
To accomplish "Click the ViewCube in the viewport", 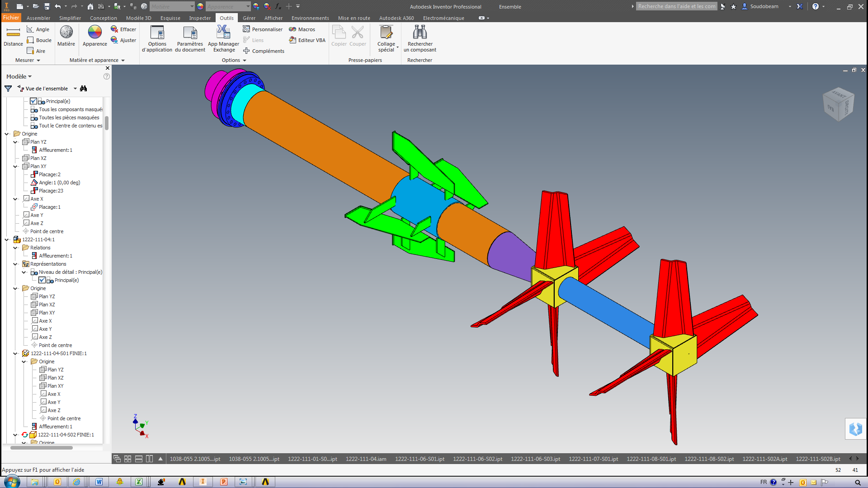I will (838, 104).
